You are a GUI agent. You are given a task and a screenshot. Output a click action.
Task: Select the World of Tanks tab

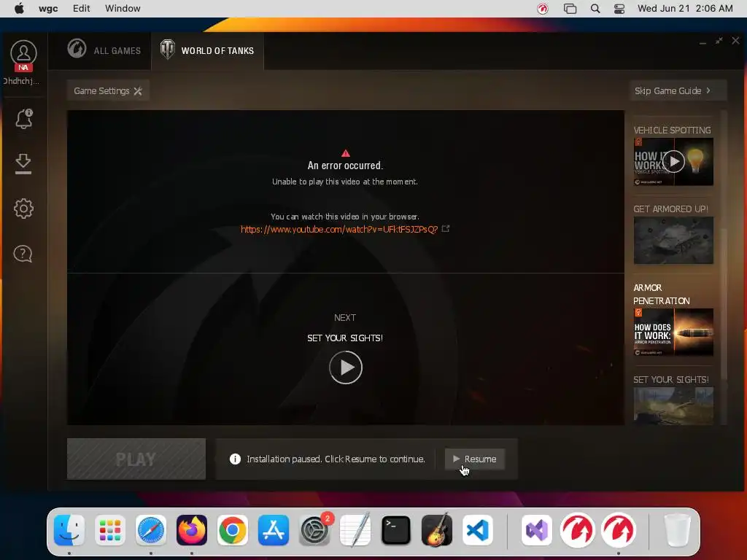tap(207, 50)
